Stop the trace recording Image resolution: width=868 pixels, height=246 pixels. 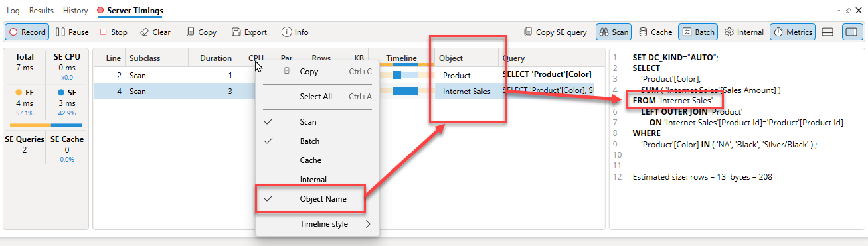coord(114,32)
